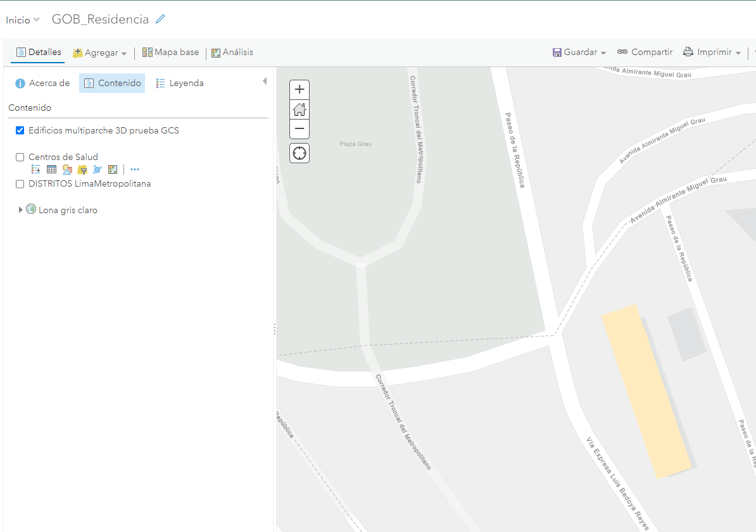This screenshot has width=756, height=532.
Task: Switch to the Leyenda tab
Action: 179,83
